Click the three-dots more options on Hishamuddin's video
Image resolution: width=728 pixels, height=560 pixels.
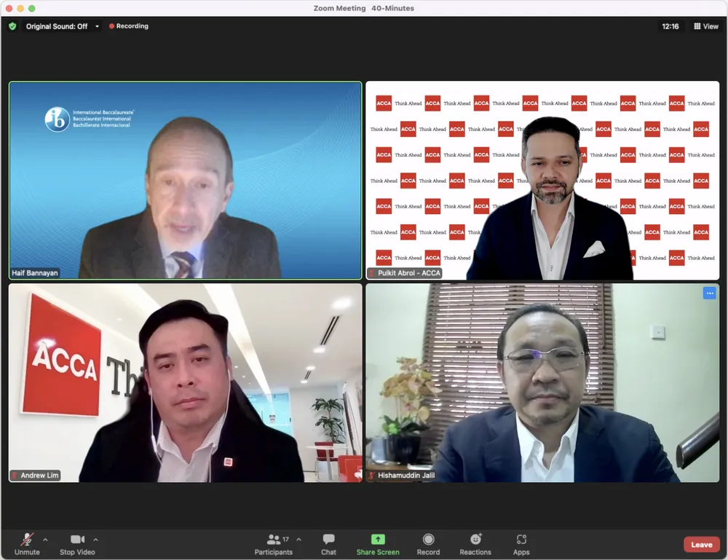coord(709,293)
